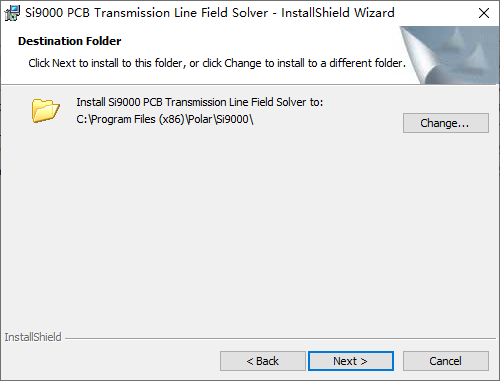Viewport: 500px width, 381px height.
Task: Click the Destination Folder heading
Action: pyautogui.click(x=70, y=41)
